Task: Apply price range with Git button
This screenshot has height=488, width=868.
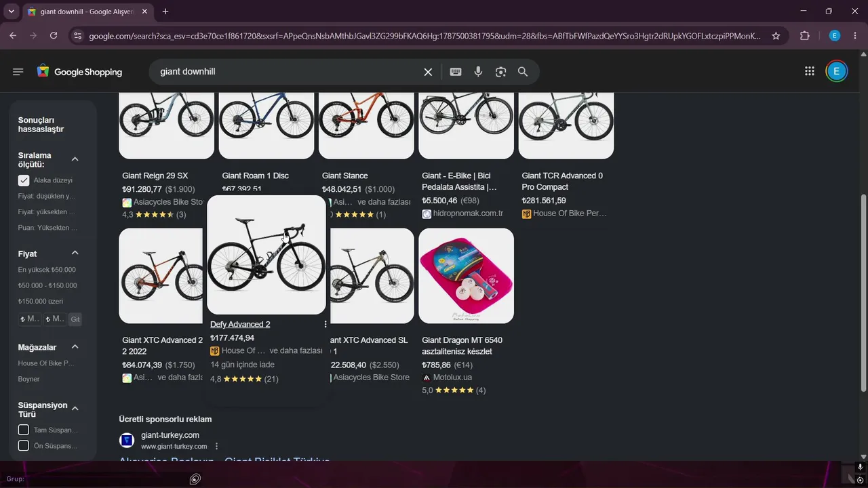Action: (x=75, y=319)
